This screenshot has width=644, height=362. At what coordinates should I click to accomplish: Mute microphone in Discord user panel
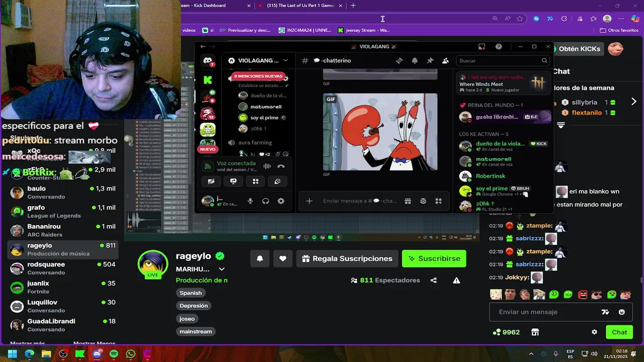click(250, 201)
